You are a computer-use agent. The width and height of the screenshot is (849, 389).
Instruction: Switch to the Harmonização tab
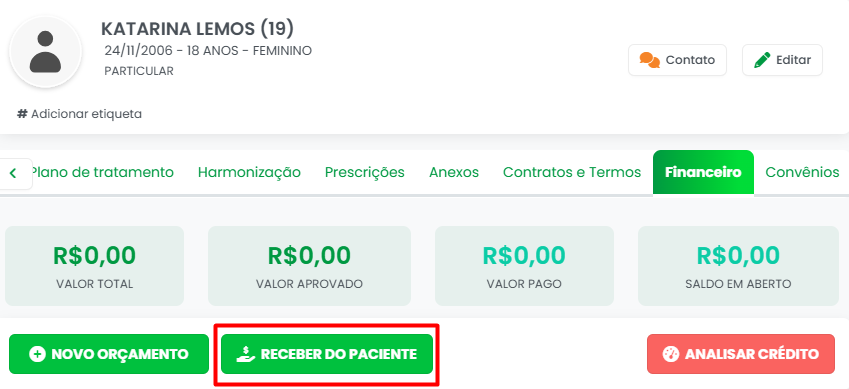[249, 172]
